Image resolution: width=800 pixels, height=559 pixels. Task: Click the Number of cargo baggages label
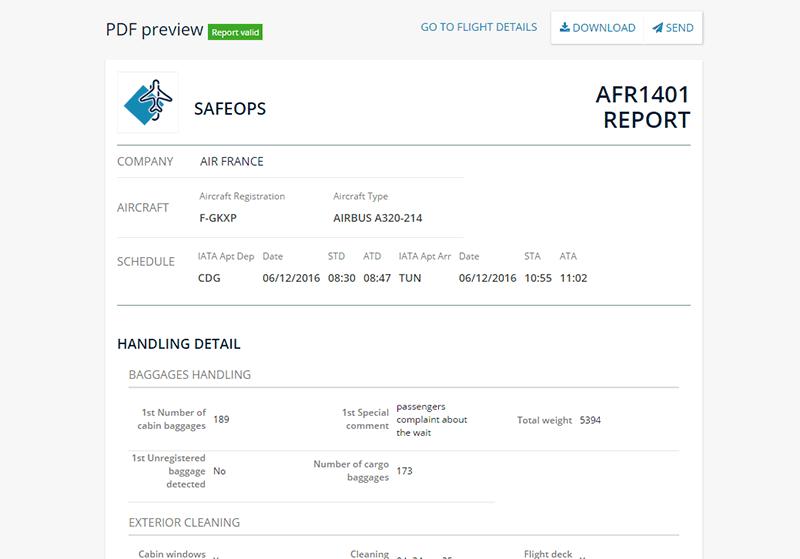[351, 471]
